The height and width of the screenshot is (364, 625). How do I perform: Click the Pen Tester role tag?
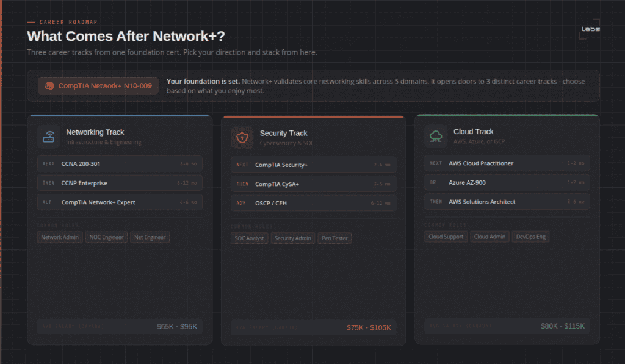[x=334, y=238]
